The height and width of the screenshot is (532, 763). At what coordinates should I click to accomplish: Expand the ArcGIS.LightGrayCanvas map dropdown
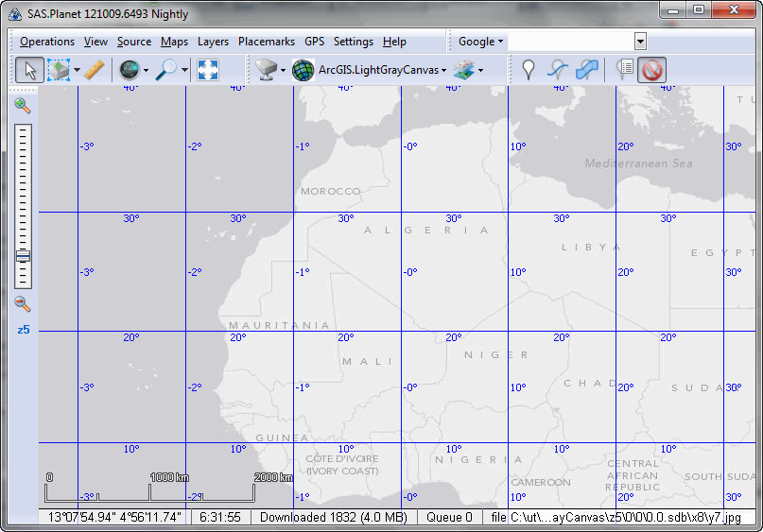(443, 71)
